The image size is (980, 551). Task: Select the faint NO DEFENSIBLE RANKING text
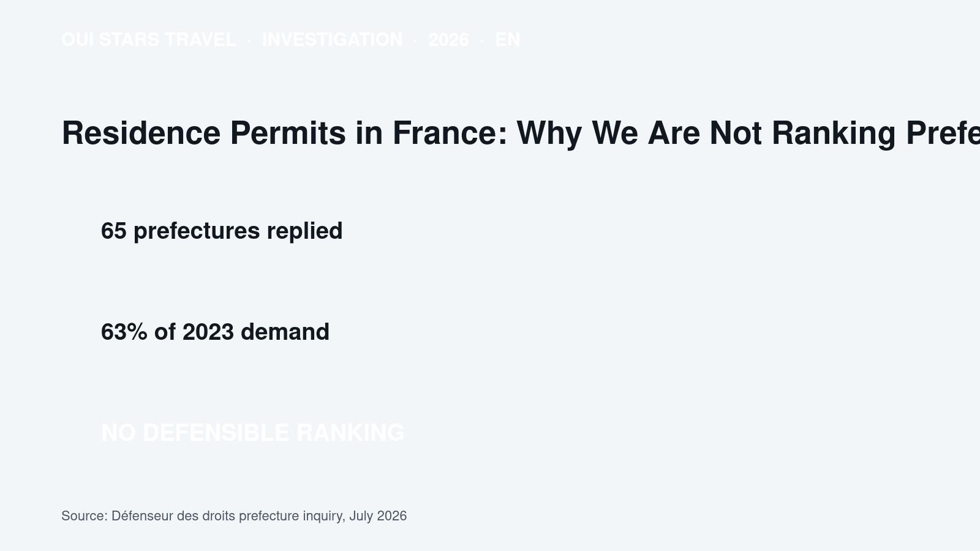pyautogui.click(x=252, y=433)
